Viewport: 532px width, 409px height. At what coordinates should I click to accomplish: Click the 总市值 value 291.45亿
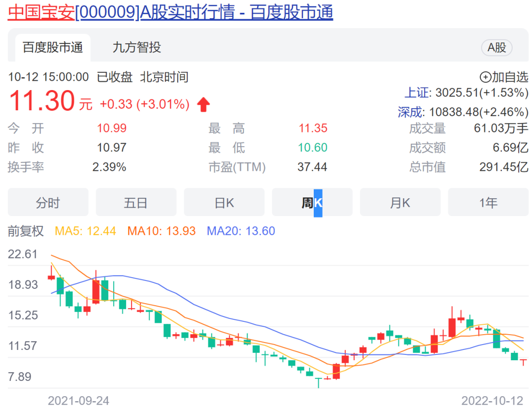[504, 167]
